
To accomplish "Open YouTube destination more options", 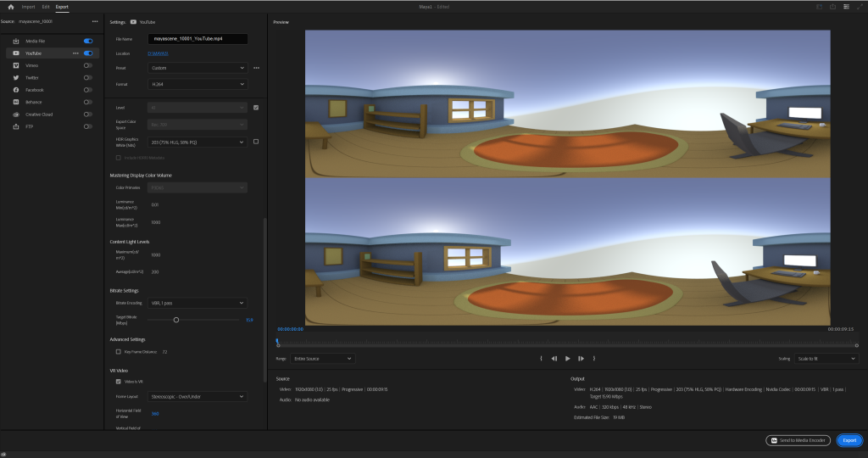I will 75,53.
